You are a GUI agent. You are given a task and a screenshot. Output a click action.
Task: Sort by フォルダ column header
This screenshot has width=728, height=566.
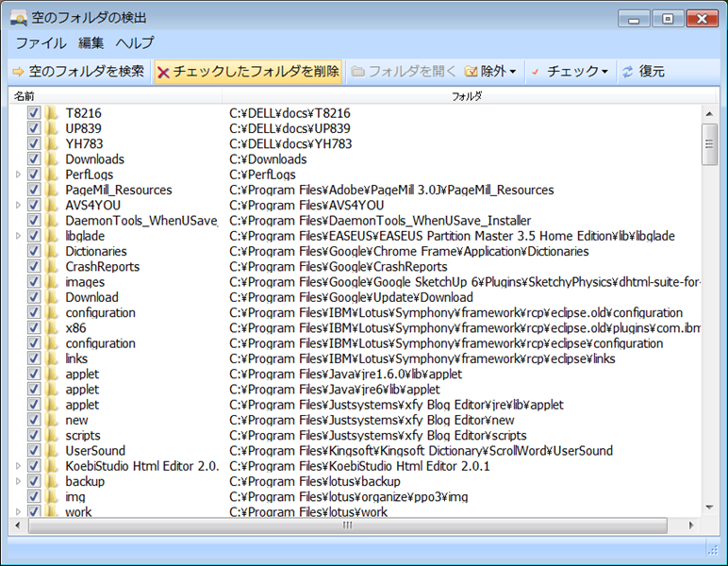pos(469,96)
